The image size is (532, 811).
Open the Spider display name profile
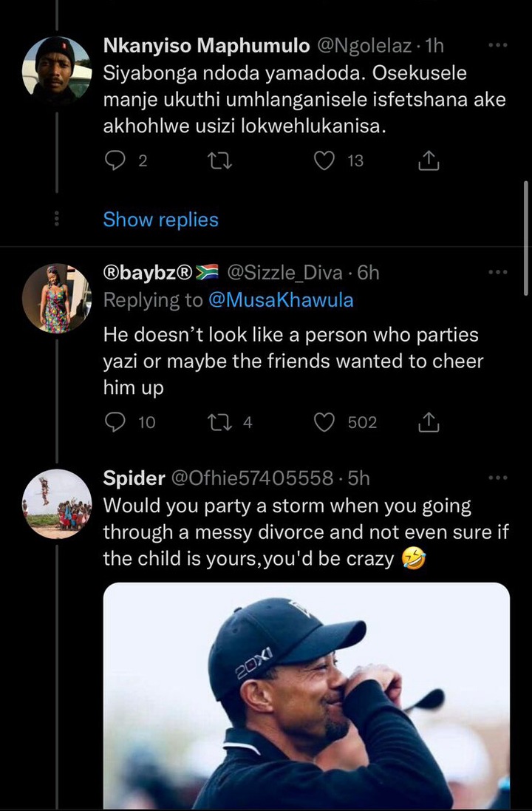pos(134,478)
